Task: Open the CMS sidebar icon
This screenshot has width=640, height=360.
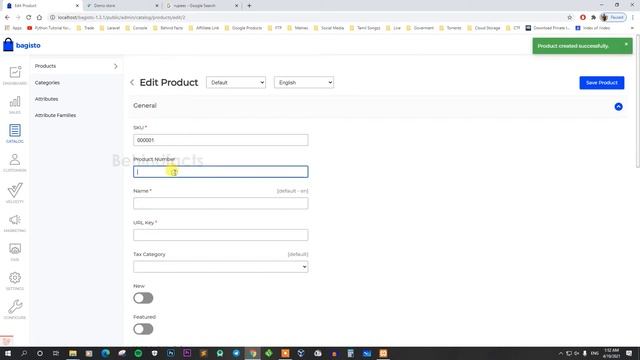Action: [x=15, y=249]
